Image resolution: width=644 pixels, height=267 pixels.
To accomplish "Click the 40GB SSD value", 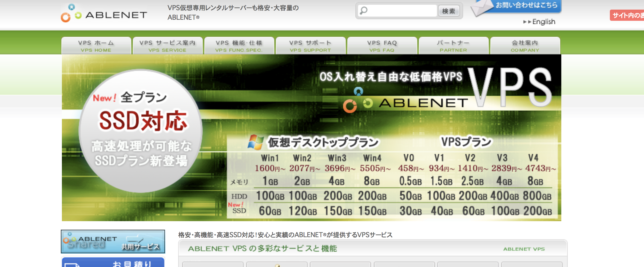I will coord(442,211).
